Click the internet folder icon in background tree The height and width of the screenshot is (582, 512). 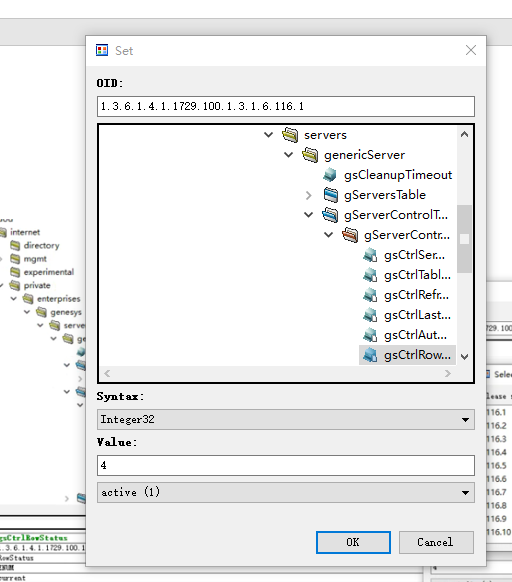(3, 232)
